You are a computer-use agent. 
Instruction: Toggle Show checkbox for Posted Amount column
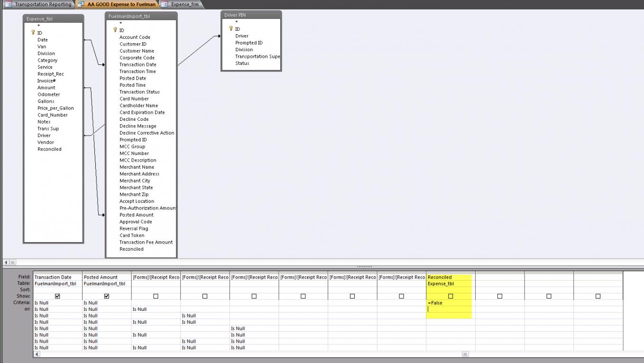tap(107, 296)
